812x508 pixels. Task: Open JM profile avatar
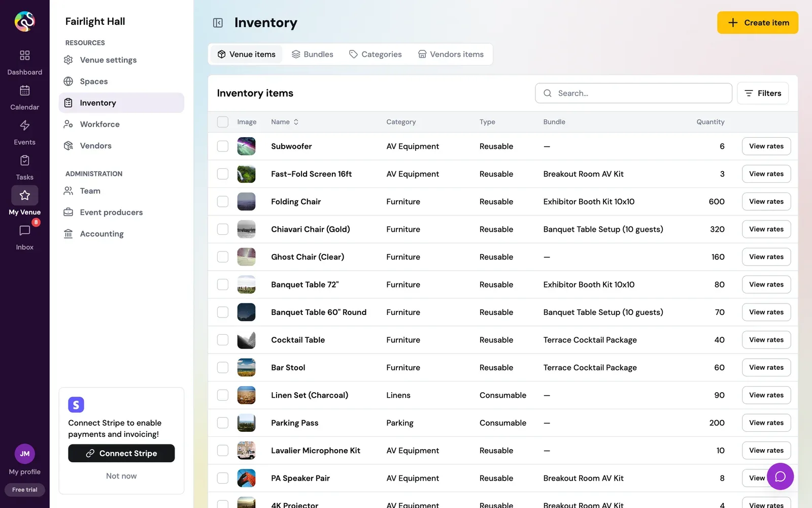24,454
